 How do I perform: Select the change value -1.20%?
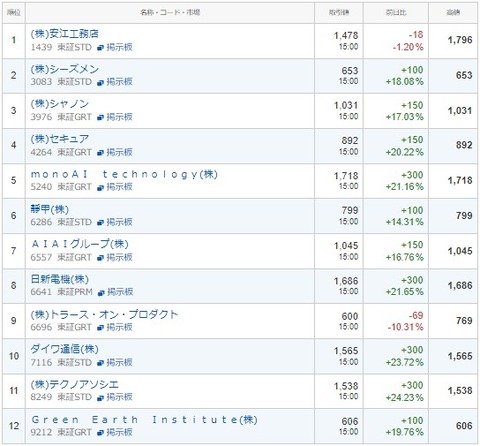point(408,47)
